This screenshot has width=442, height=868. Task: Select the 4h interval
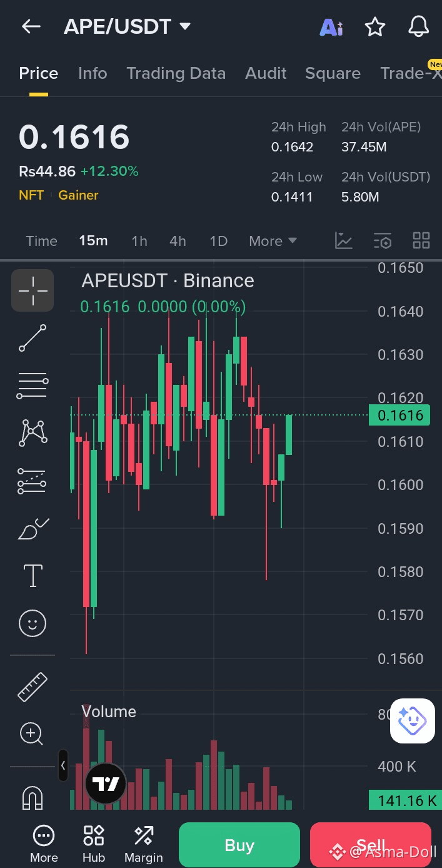point(178,241)
